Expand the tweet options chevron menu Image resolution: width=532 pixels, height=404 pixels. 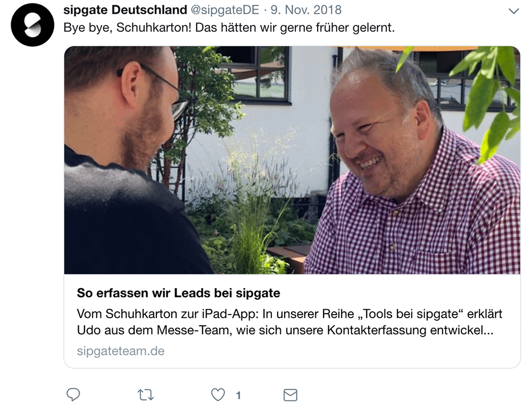coord(514,11)
